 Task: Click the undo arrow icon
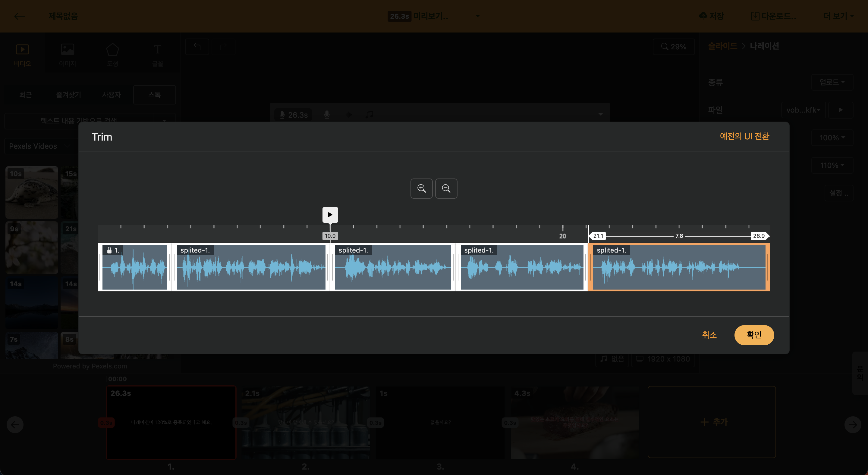(x=197, y=47)
